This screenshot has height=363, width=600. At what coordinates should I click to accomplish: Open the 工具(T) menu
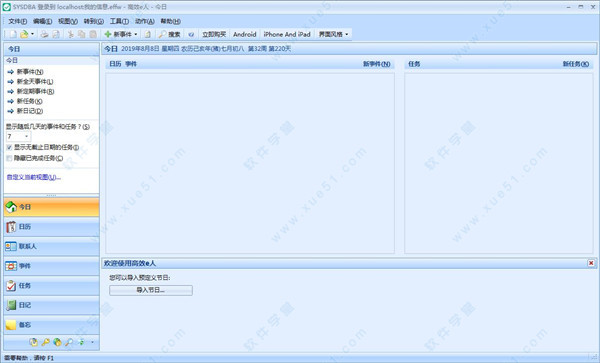(119, 21)
